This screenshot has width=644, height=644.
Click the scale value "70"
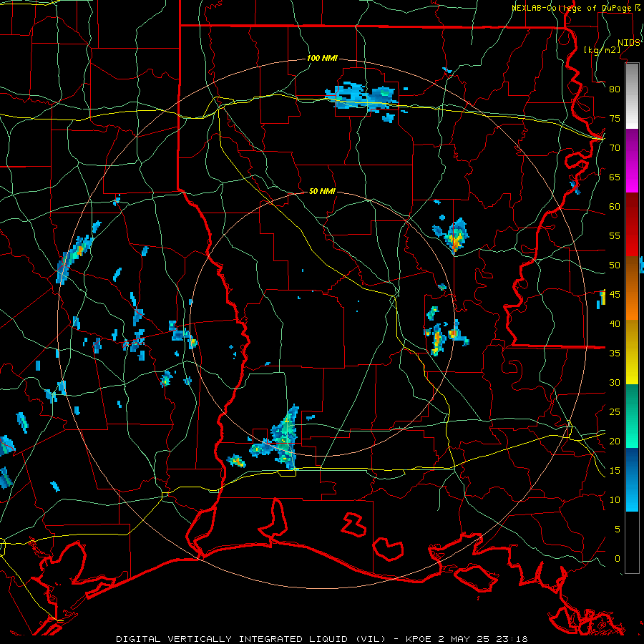pyautogui.click(x=615, y=148)
